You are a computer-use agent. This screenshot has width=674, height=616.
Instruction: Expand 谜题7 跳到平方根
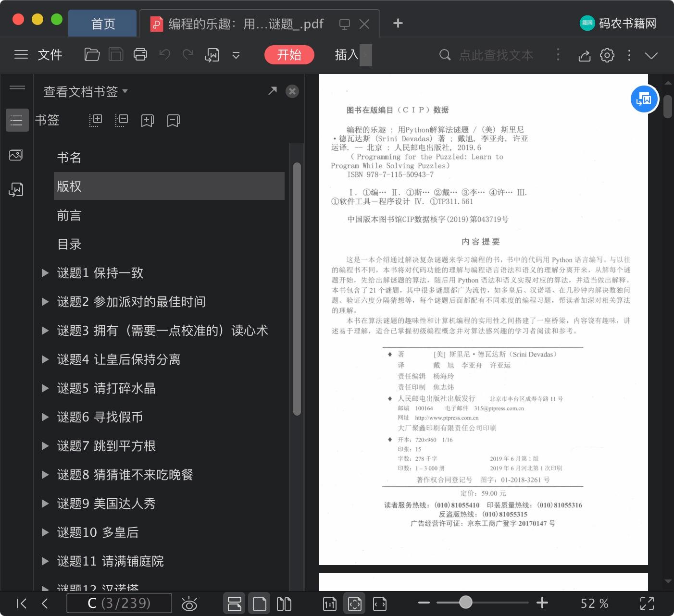tap(45, 446)
